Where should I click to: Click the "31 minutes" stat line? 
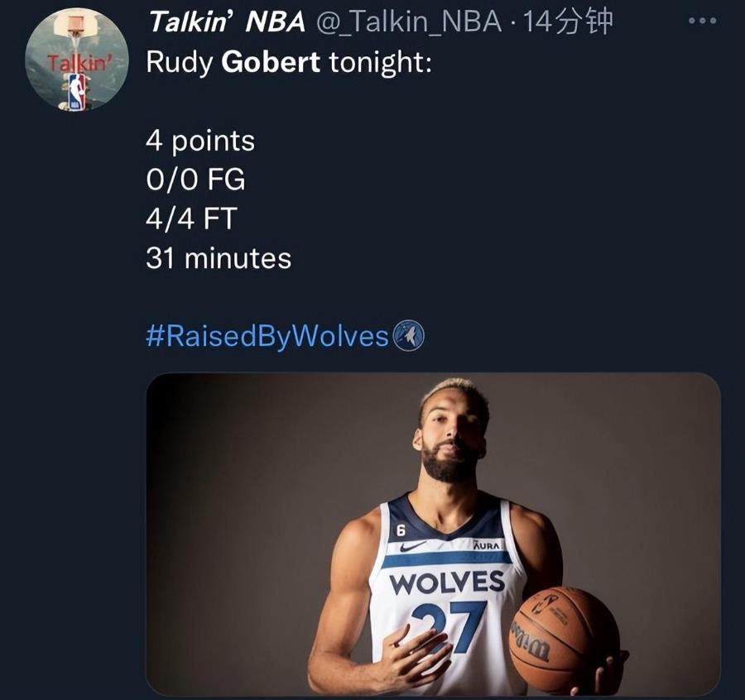219,258
